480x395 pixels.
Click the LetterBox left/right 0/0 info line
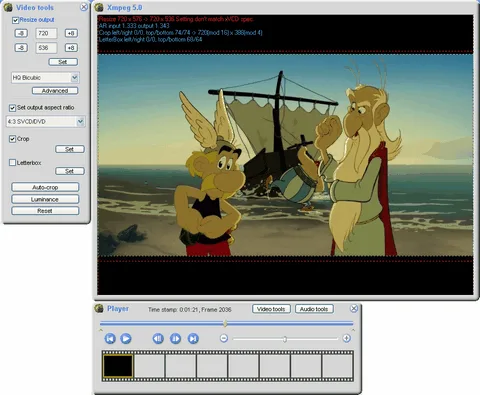pos(150,39)
